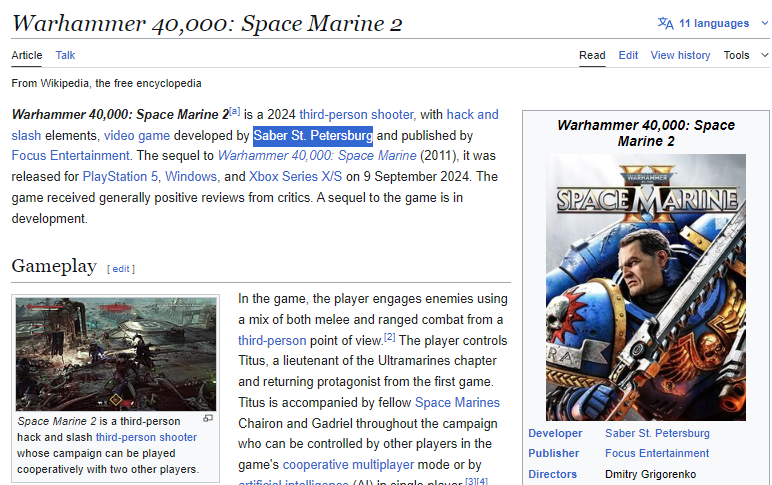Viewport: 772px width, 485px height.
Task: Follow the Space Marines link
Action: (x=457, y=403)
